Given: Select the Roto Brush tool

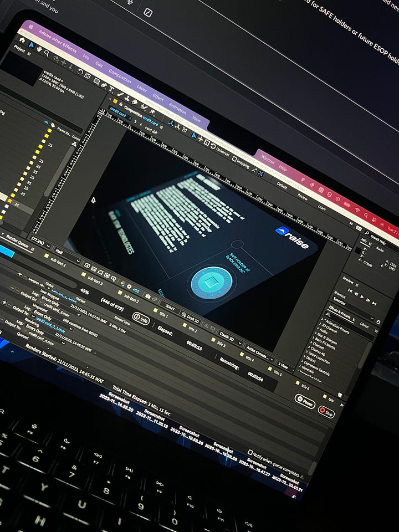Looking at the screenshot, I should point(144,108).
